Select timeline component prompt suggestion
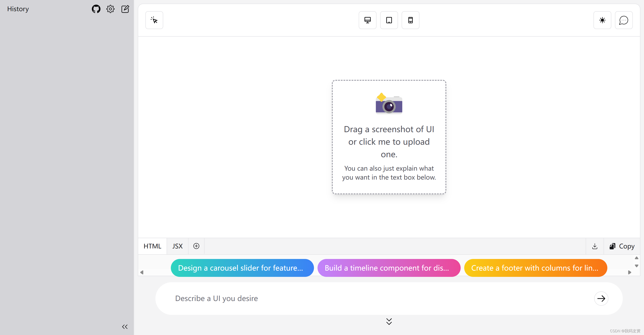 pos(387,268)
